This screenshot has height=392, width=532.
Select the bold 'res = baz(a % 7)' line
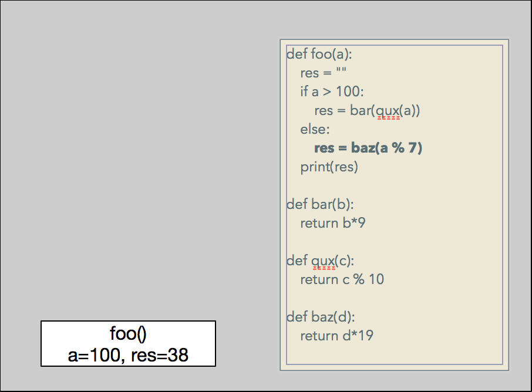point(368,148)
